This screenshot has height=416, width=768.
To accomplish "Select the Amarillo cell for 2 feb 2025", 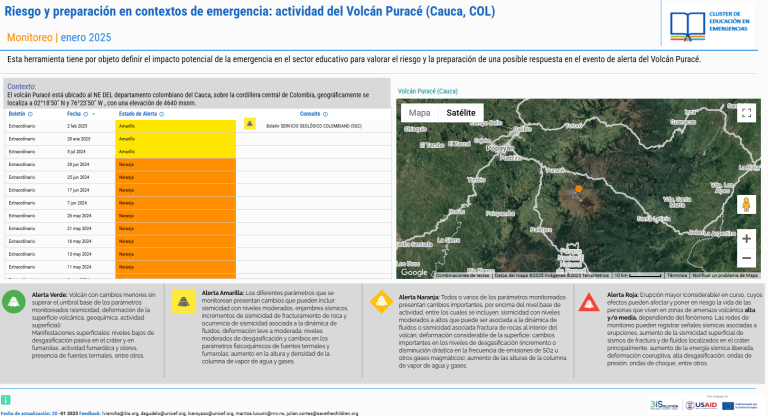I will 176,126.
